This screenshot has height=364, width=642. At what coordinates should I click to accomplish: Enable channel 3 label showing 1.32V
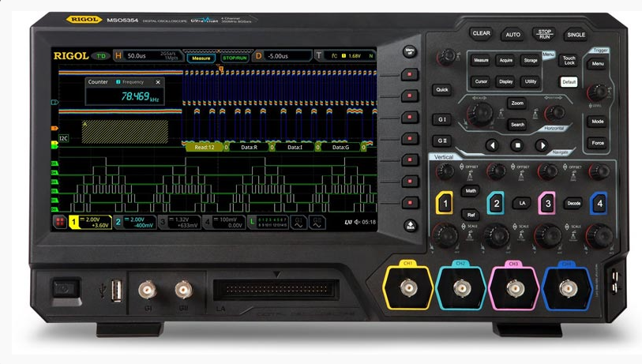tap(179, 223)
